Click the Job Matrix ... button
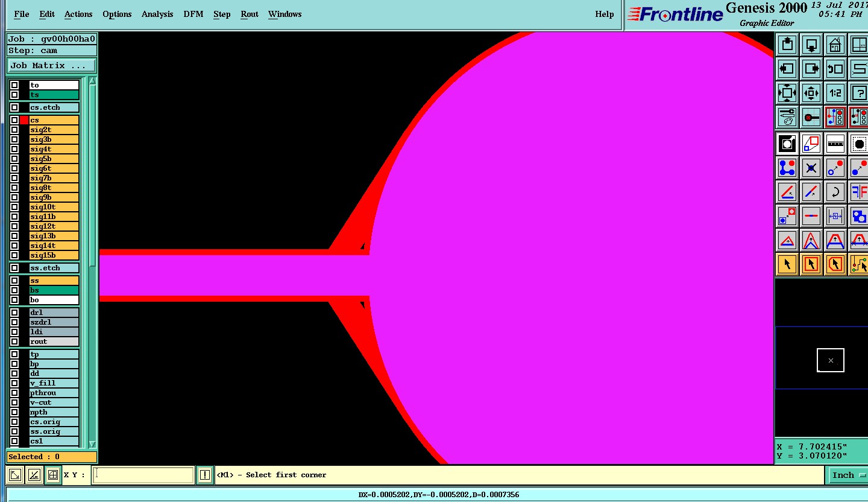 coord(51,65)
